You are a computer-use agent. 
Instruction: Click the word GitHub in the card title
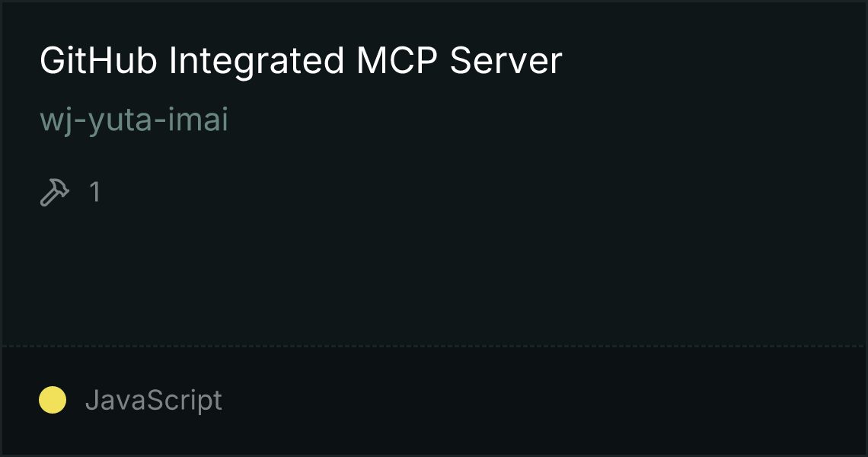pos(98,60)
